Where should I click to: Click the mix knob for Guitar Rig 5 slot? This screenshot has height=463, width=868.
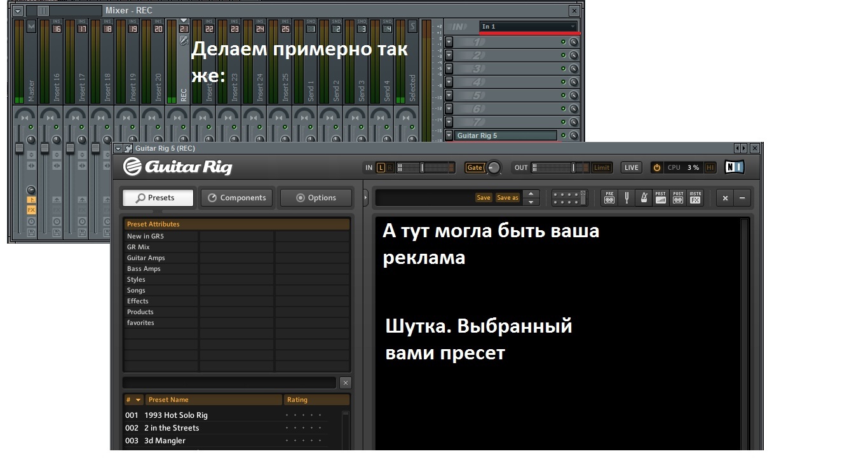click(574, 135)
